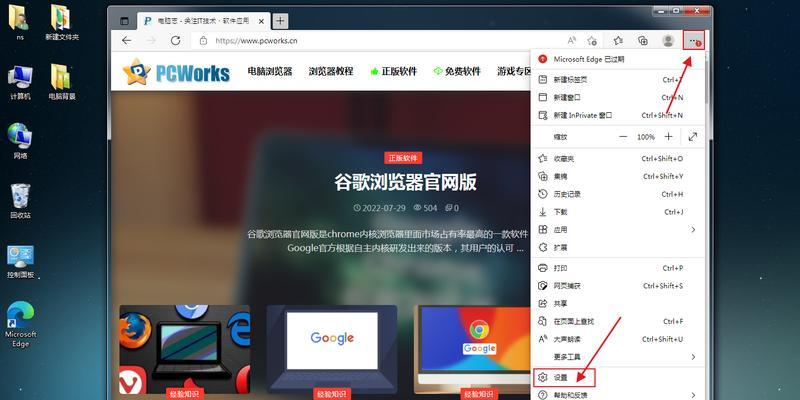Image resolution: width=800 pixels, height=400 pixels.
Task: Click 经验知识 tag under browsers collage
Action: 185,394
